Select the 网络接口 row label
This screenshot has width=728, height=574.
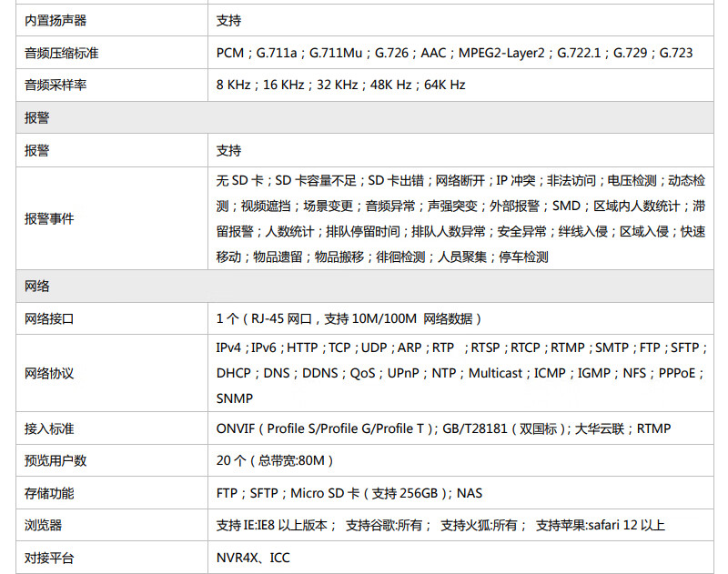point(49,318)
